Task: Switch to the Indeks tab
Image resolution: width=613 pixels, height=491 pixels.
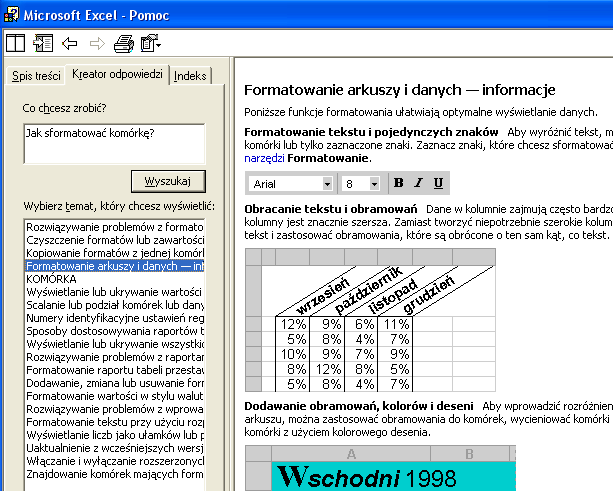Action: click(x=190, y=75)
